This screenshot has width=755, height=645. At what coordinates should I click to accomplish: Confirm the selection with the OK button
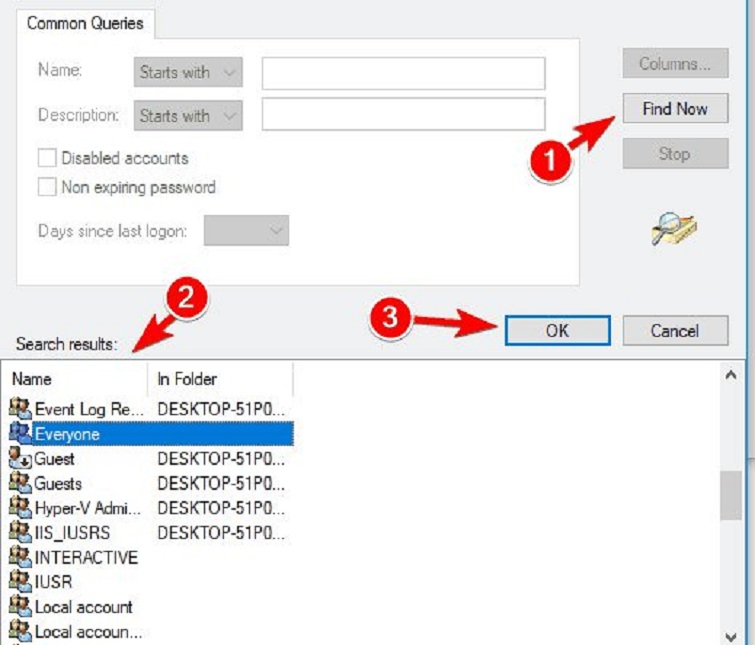point(557,331)
